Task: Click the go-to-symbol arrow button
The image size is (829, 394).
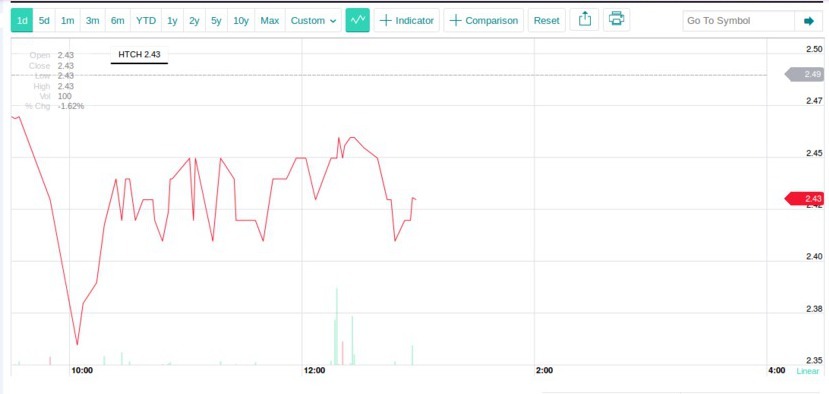Action: pos(809,21)
